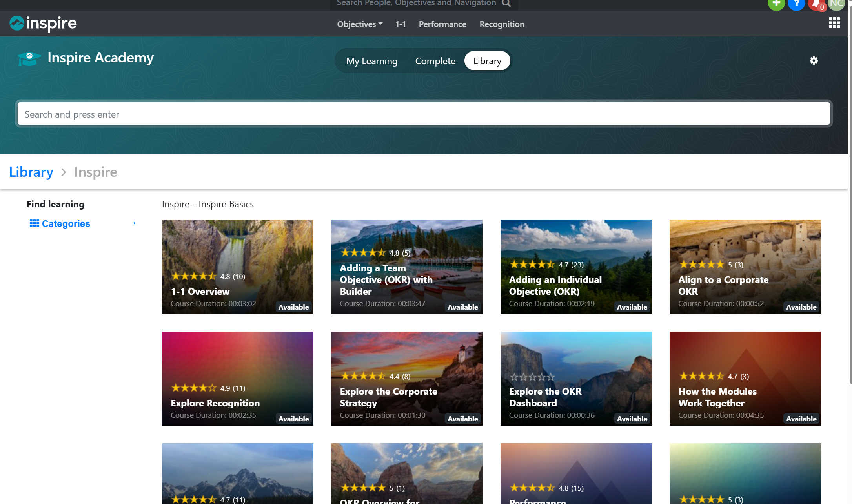
Task: Expand the Objectives dropdown menu
Action: [x=360, y=24]
